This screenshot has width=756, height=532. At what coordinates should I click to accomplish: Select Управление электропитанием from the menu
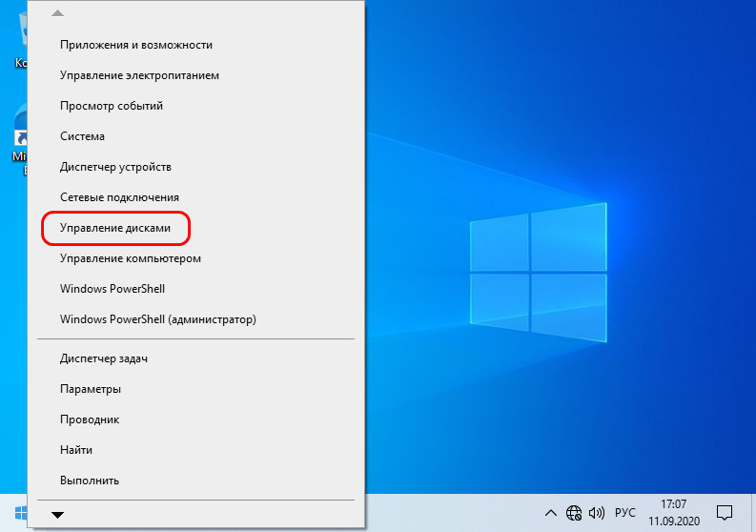click(x=195, y=75)
